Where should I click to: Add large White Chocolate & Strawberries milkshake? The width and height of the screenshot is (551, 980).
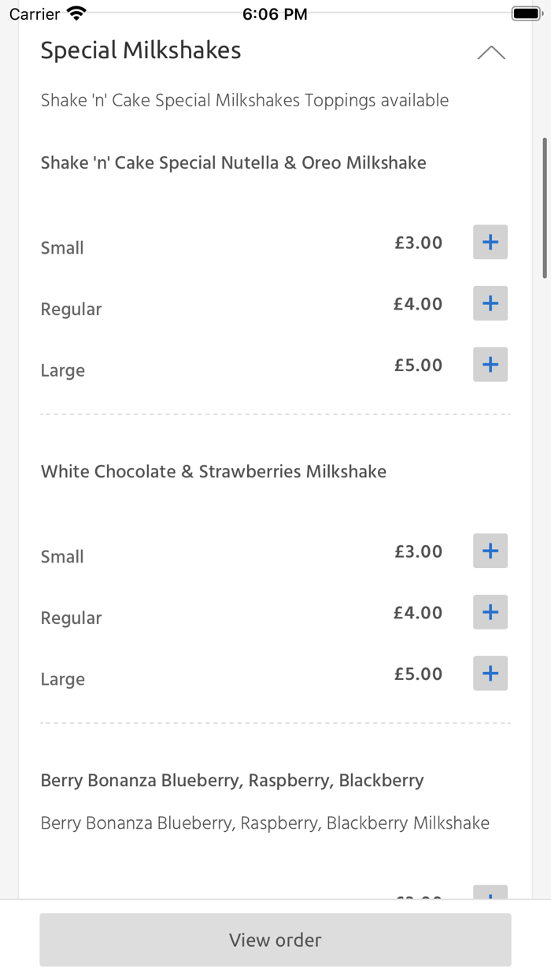click(490, 673)
